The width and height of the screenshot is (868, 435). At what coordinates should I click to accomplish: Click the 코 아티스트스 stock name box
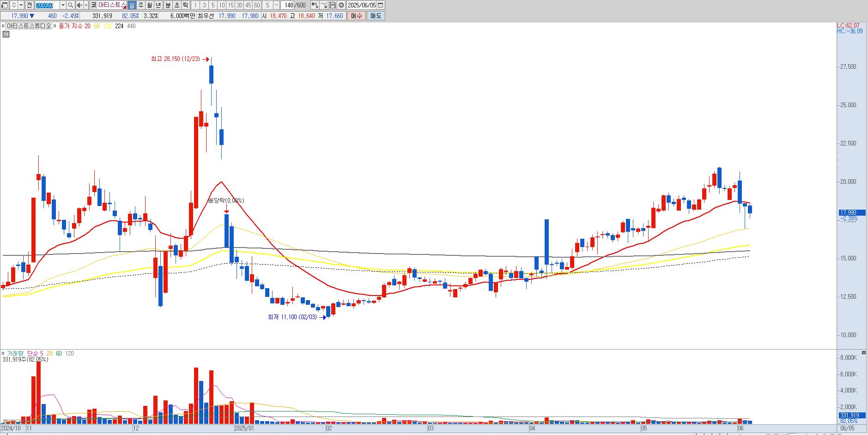click(x=108, y=5)
